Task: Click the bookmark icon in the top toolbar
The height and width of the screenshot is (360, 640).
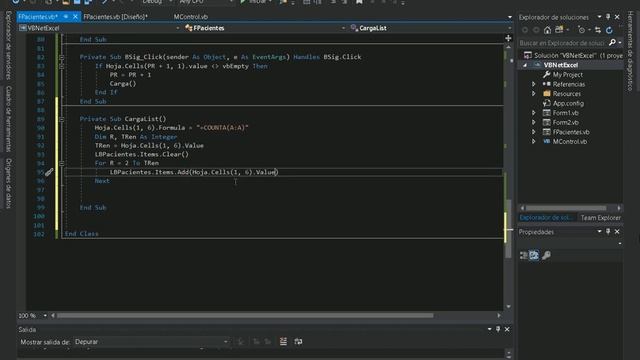Action: tap(359, 2)
